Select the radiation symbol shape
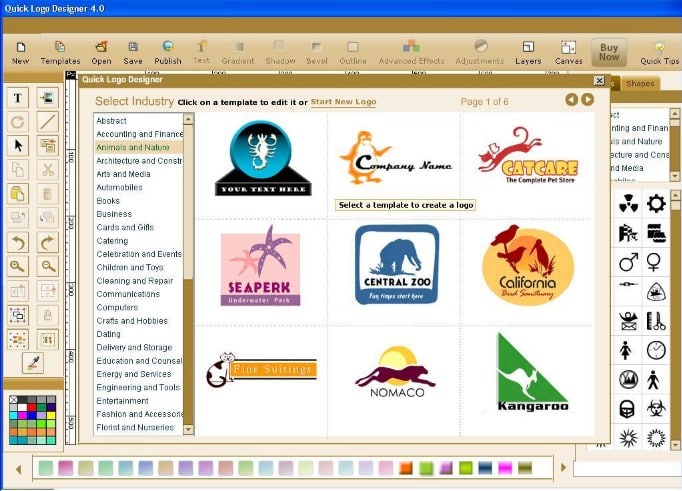This screenshot has height=491, width=682. tap(628, 204)
